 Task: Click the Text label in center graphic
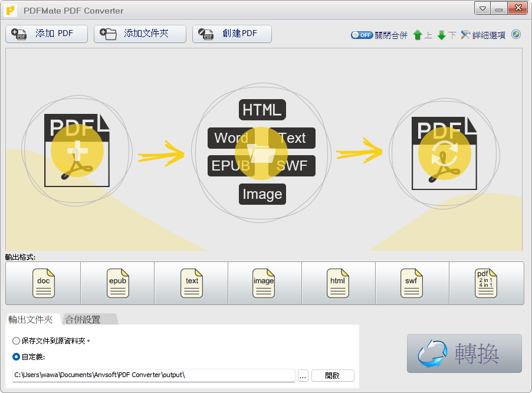coord(292,138)
